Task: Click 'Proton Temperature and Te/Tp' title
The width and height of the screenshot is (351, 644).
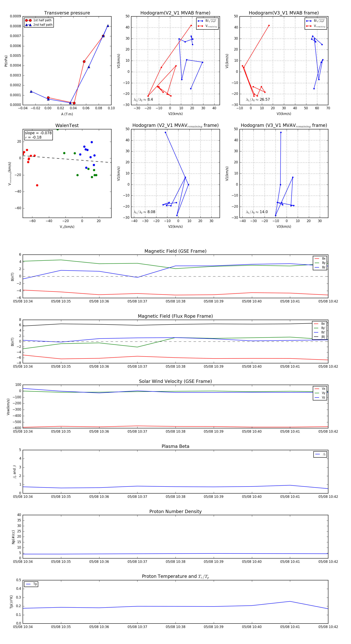Action: 175,576
